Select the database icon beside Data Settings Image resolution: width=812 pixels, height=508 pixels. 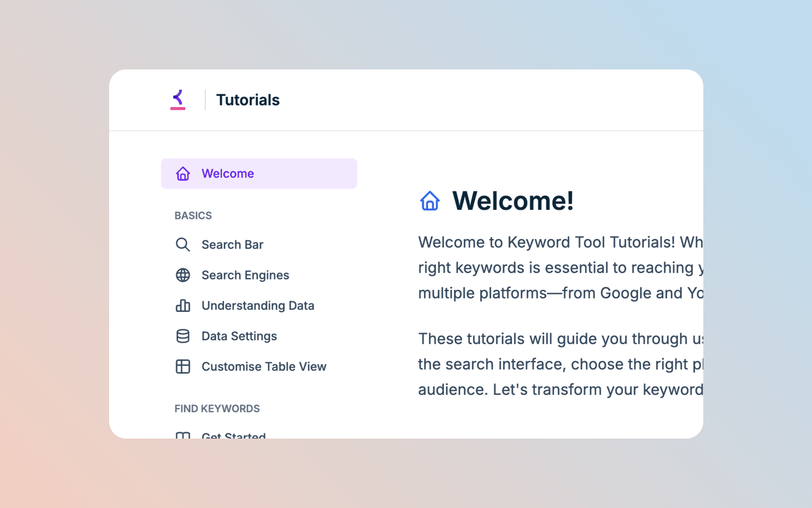point(183,336)
